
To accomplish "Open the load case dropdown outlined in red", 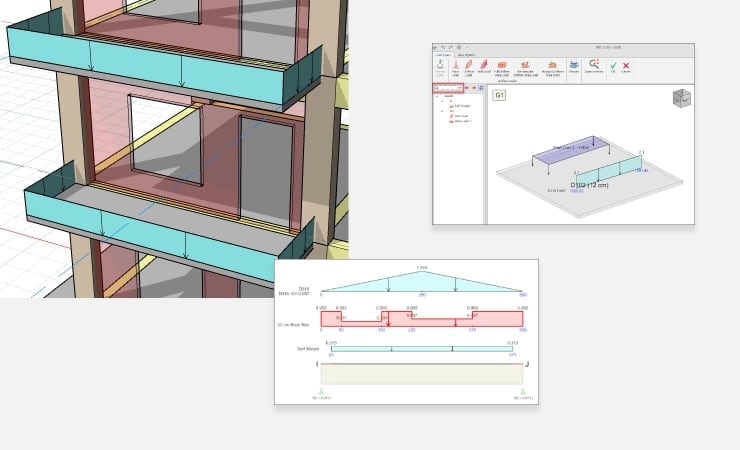I will click(449, 88).
